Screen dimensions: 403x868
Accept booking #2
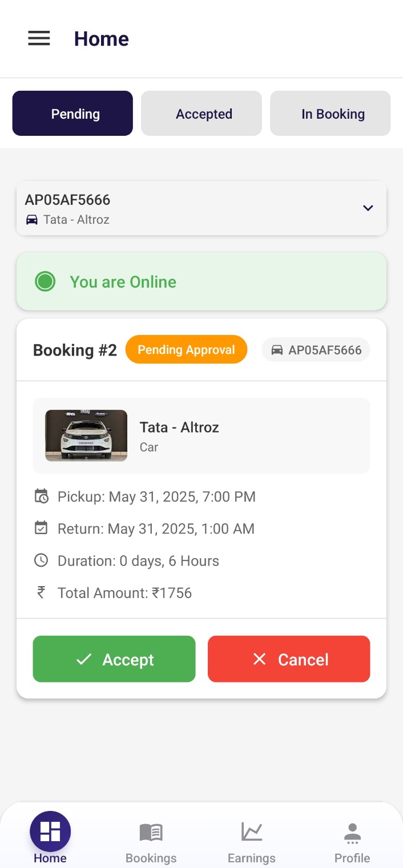tap(114, 659)
